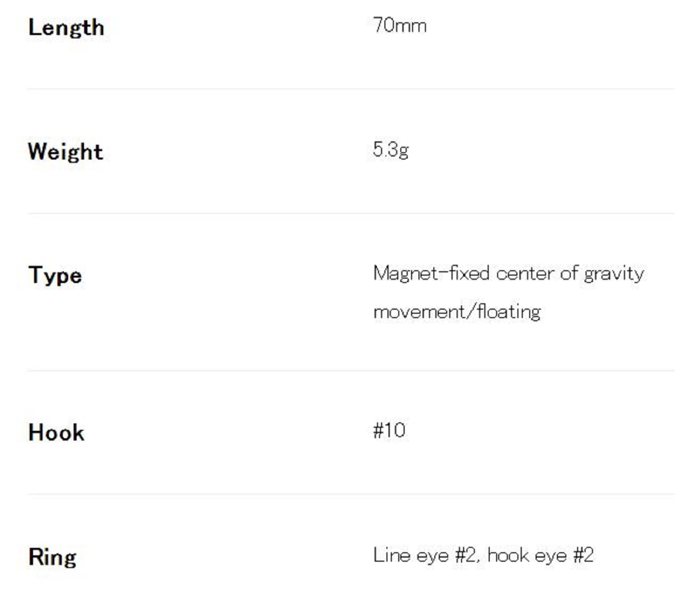Click the Length row label
This screenshot has width=675, height=616.
click(66, 28)
